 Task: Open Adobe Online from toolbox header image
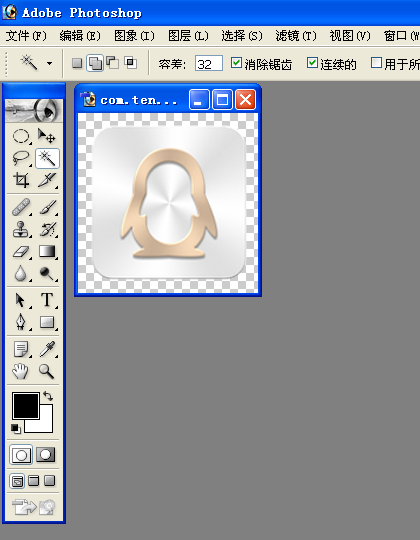[34, 110]
